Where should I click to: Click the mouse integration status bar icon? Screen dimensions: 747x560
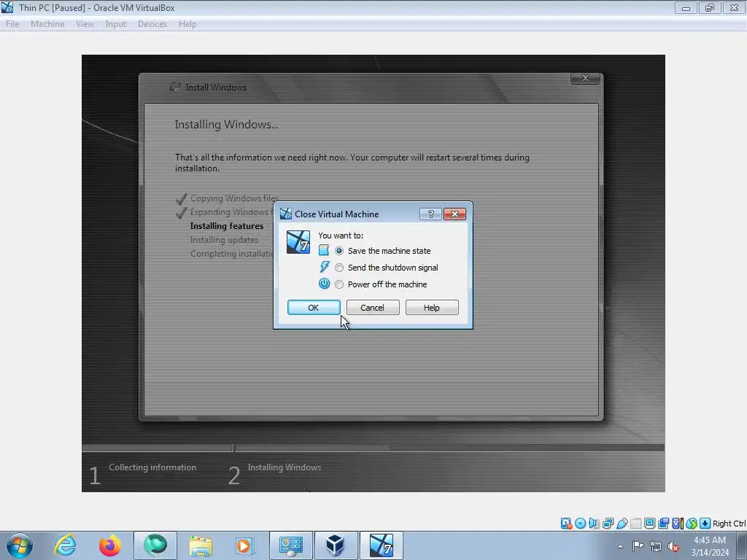[x=692, y=524]
